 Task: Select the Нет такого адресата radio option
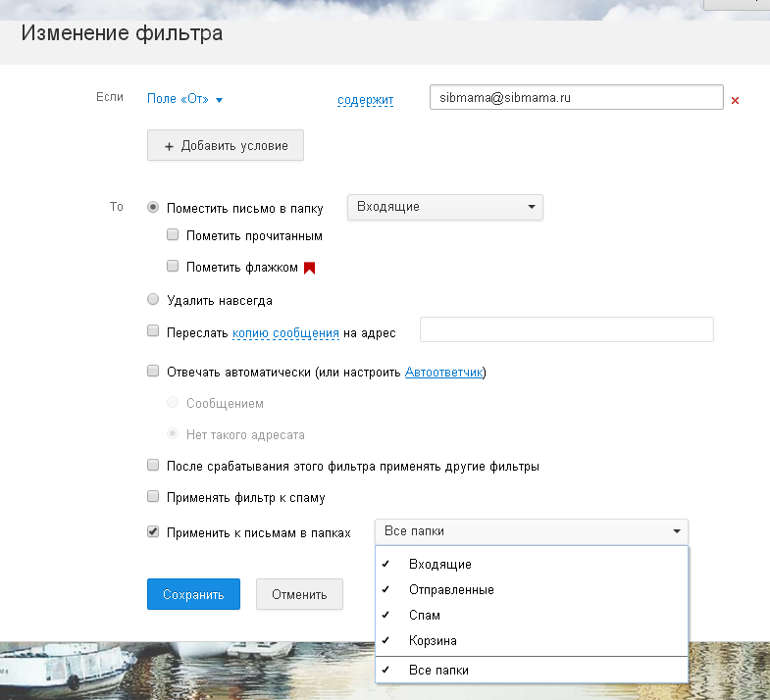point(173,433)
